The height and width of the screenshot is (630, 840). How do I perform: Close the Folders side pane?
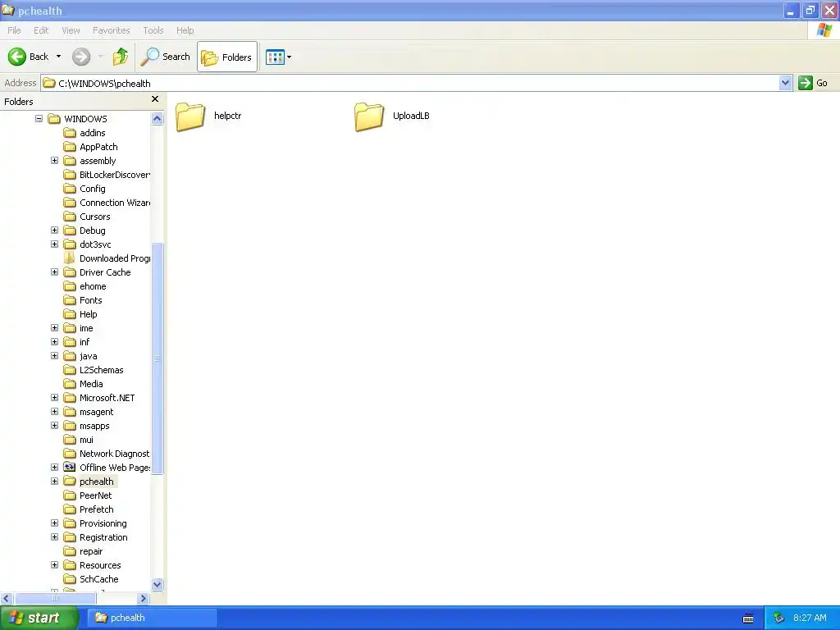[155, 99]
